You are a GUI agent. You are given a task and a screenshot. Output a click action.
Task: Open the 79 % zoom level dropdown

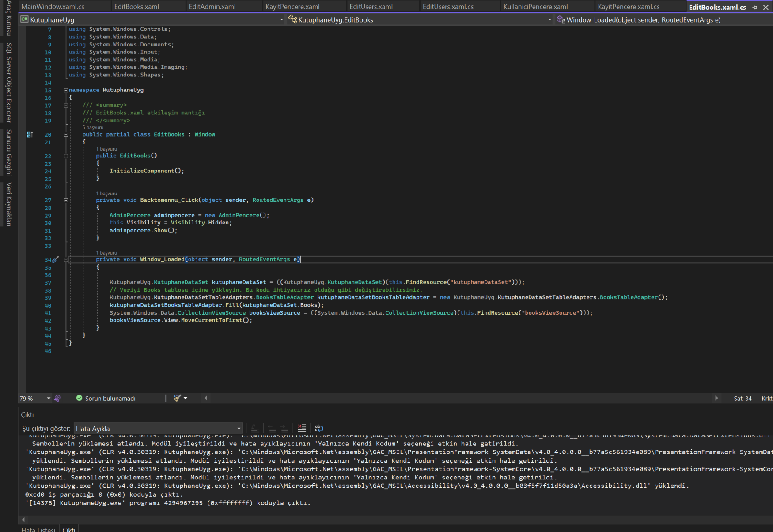[x=49, y=399]
